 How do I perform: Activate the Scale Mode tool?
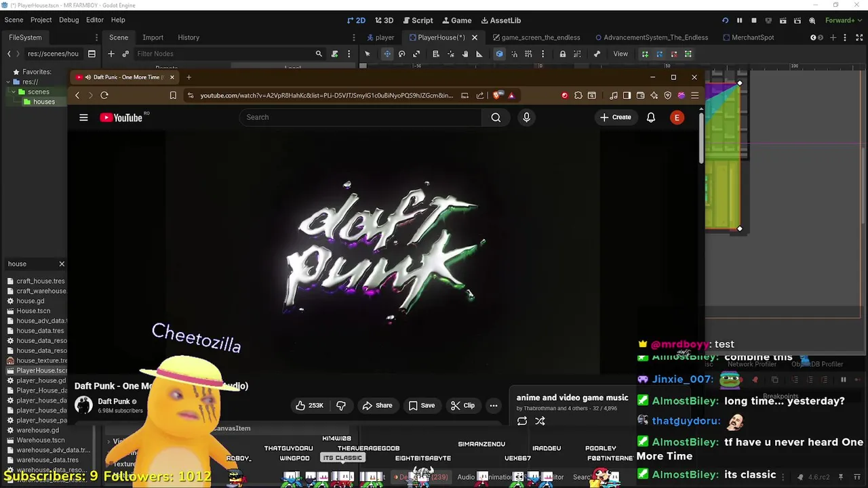coord(416,54)
